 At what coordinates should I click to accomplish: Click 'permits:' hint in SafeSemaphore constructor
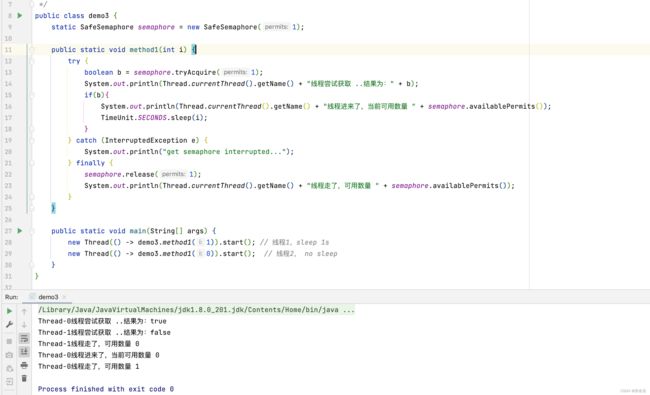point(276,27)
